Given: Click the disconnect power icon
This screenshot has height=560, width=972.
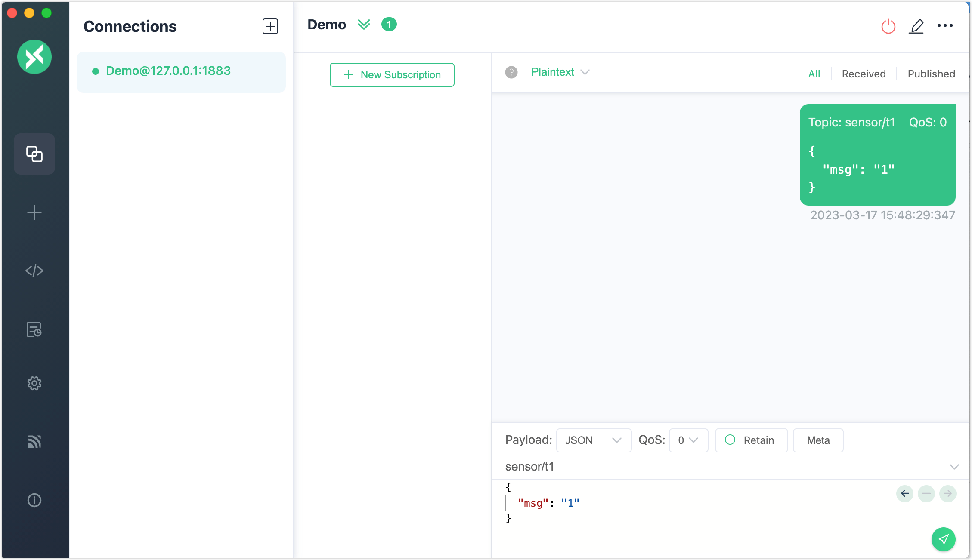Looking at the screenshot, I should (x=888, y=27).
